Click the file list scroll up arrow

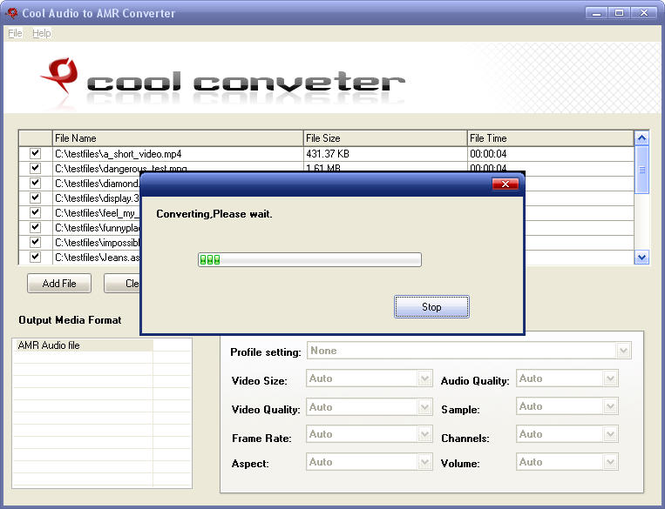coord(641,138)
